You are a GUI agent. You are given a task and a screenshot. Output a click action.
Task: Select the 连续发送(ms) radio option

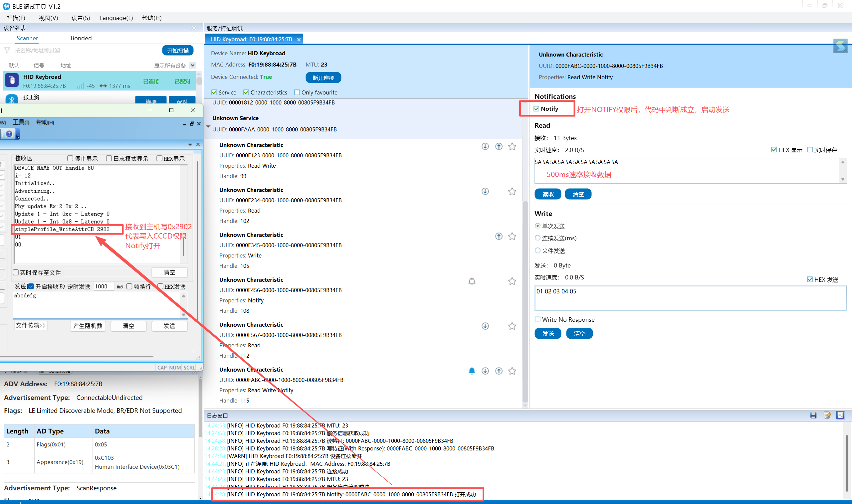[537, 238]
